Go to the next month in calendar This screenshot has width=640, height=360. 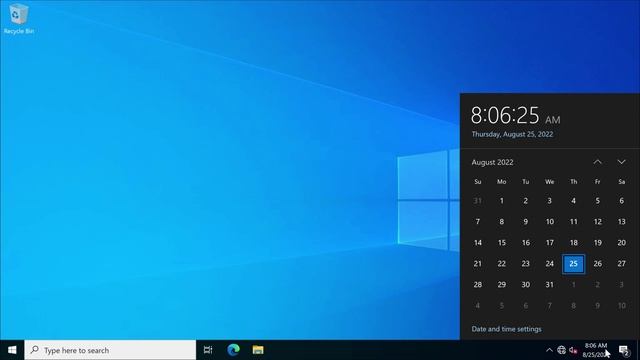[x=621, y=162]
